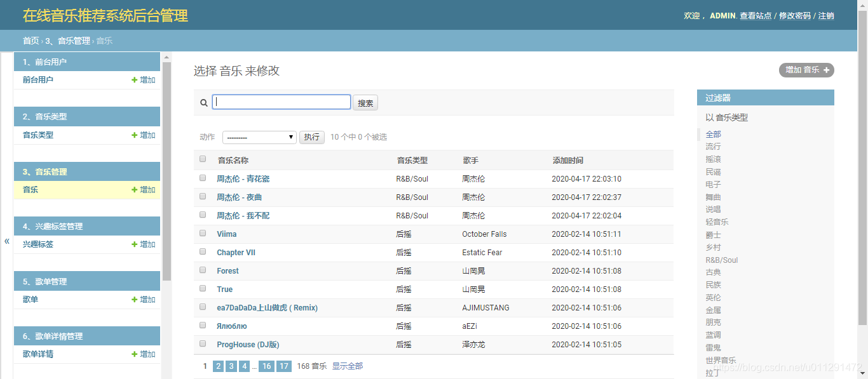
Task: Go to page 3 of results
Action: coord(231,366)
